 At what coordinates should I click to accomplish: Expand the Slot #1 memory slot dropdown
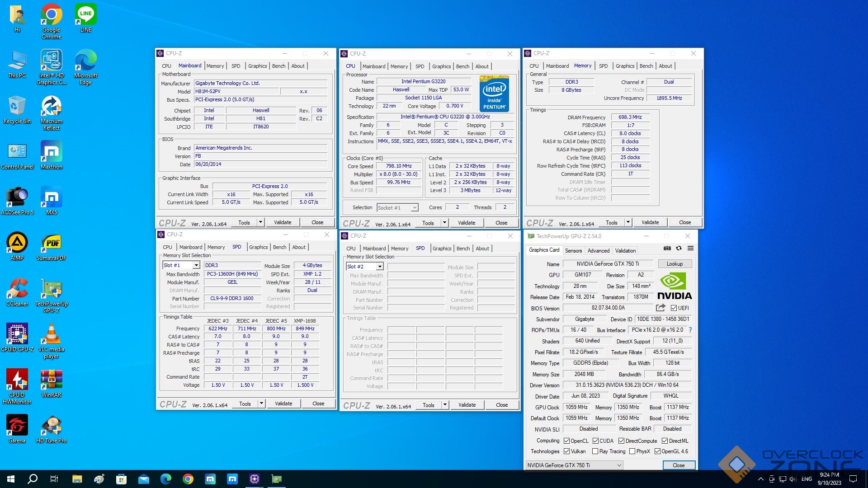pyautogui.click(x=196, y=265)
